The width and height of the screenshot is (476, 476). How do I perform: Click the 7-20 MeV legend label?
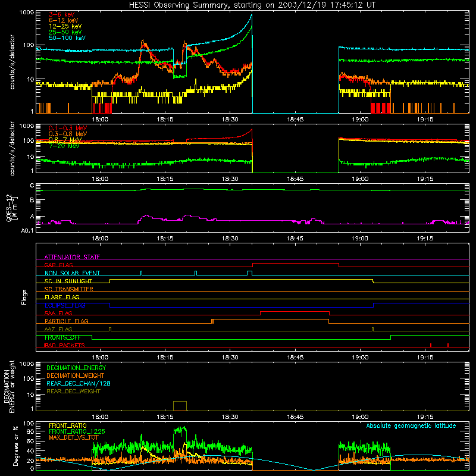coord(64,146)
